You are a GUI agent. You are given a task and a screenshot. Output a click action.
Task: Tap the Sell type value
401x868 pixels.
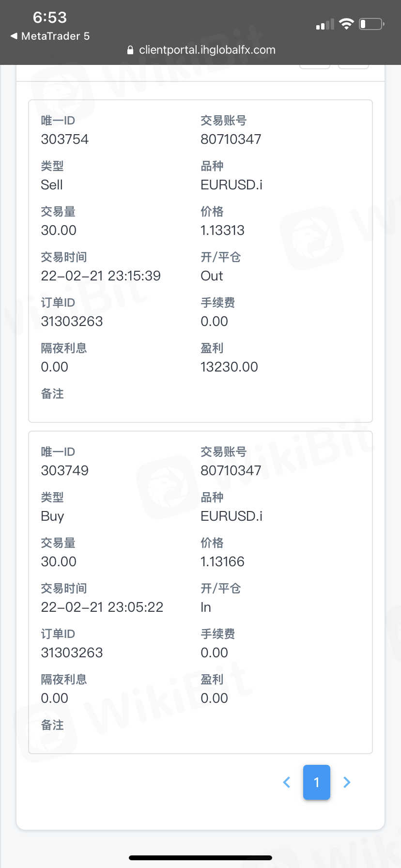[52, 185]
